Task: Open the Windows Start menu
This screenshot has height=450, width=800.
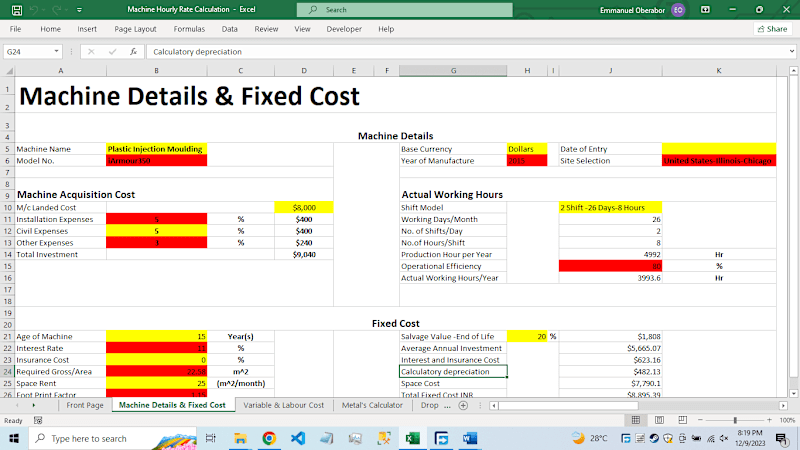Action: (14, 438)
